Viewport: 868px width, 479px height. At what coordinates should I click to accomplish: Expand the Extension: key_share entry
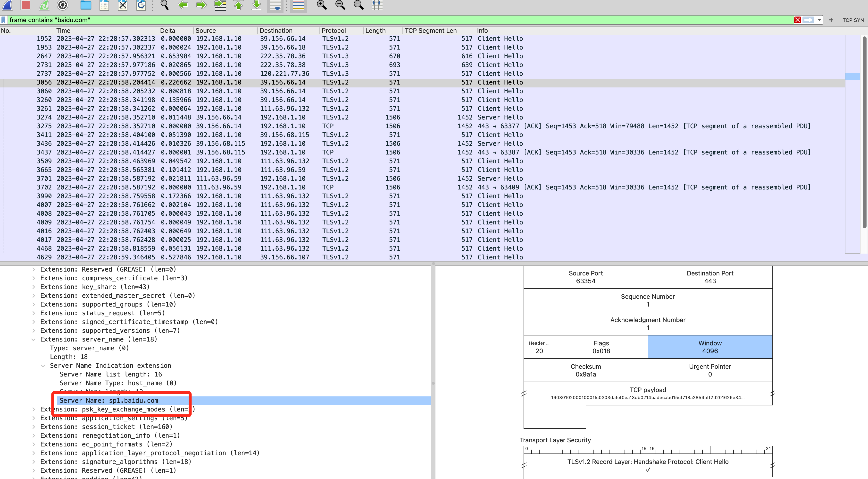[33, 287]
